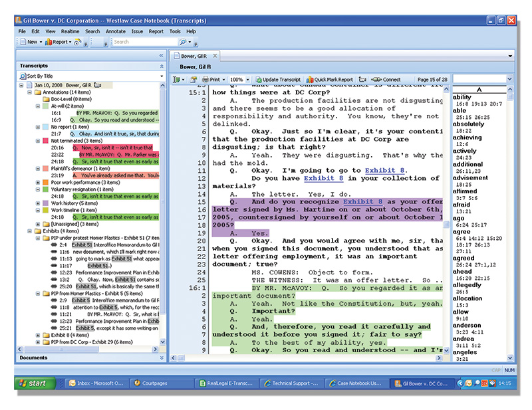The width and height of the screenshot is (532, 410).
Task: Collapse the Jan 10, 2008 transcript node
Action: (21, 85)
